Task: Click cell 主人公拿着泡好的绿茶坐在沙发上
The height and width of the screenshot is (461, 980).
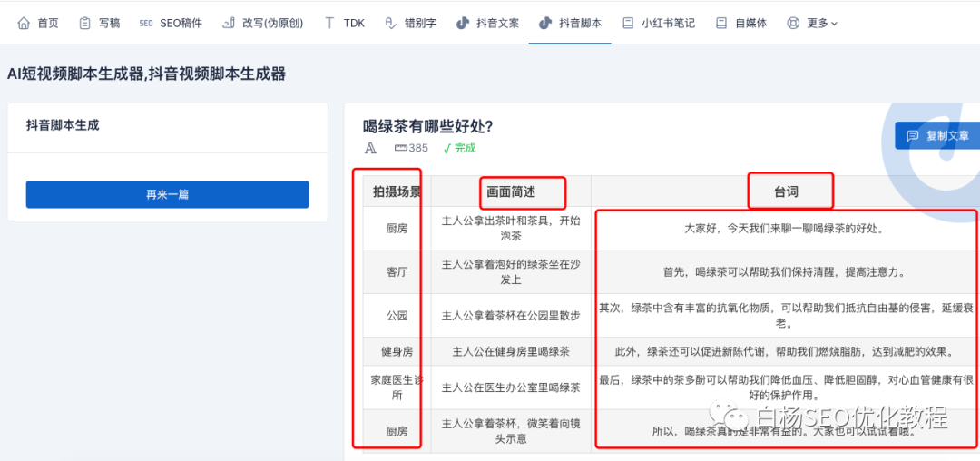Action: pos(511,272)
